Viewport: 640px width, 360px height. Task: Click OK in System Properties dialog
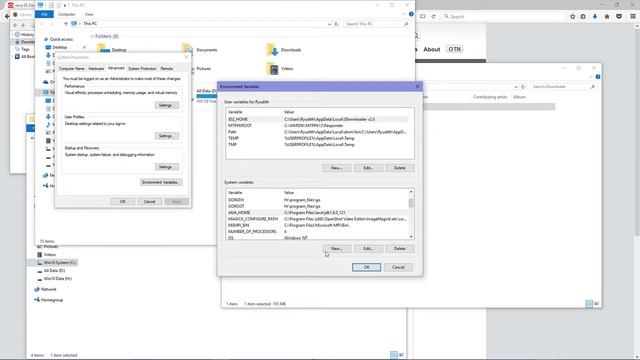coord(122,202)
